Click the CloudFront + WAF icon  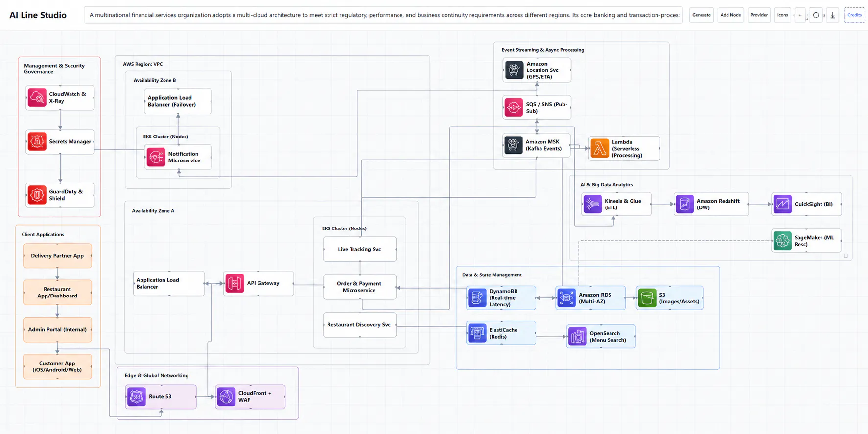[226, 396]
